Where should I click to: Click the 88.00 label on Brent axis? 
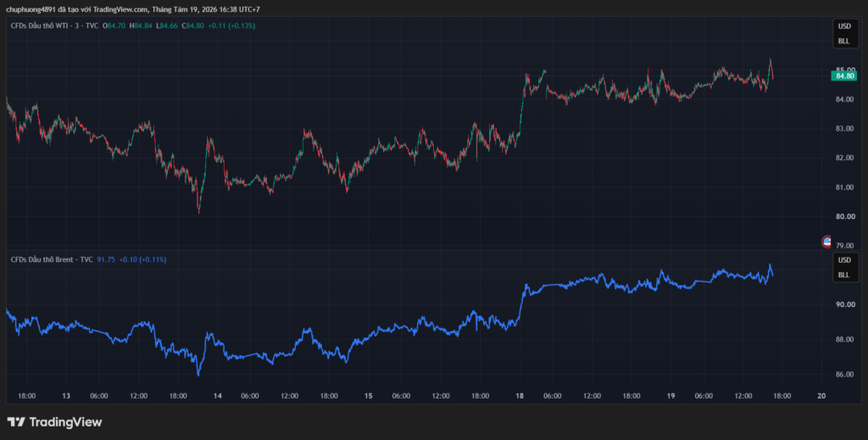click(845, 339)
